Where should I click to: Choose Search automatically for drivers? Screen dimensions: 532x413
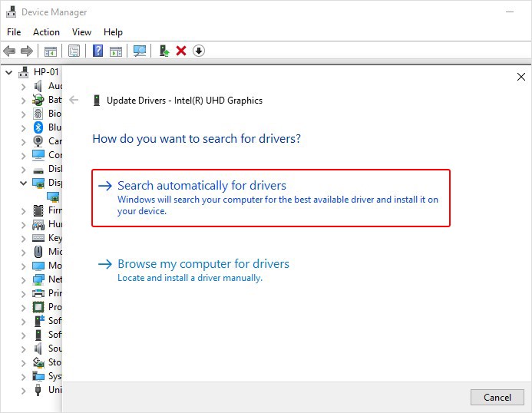click(202, 186)
